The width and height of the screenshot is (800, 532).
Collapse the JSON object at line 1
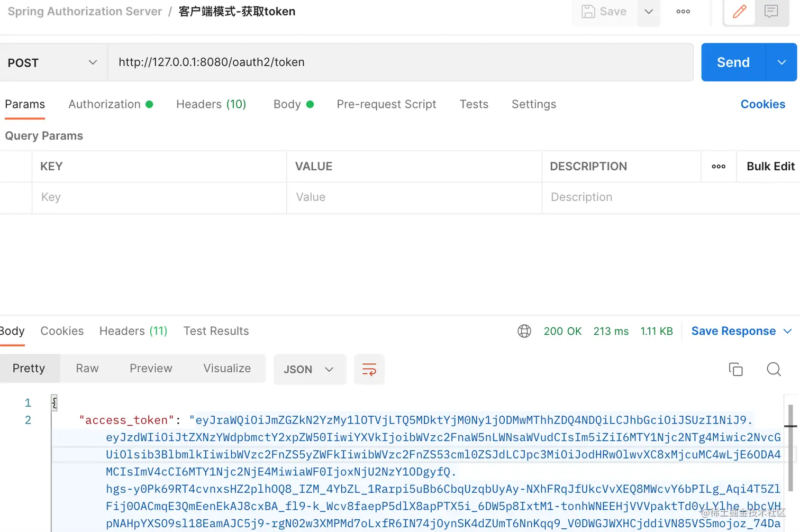pyautogui.click(x=54, y=403)
